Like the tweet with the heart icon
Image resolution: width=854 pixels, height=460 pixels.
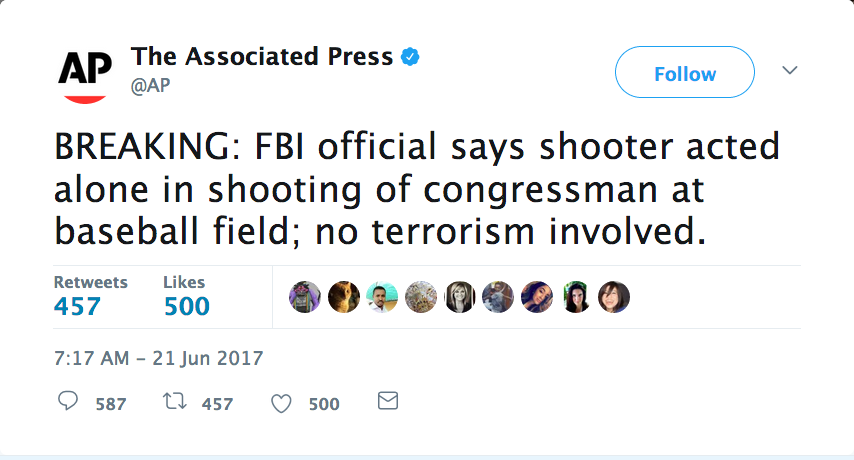pos(282,403)
